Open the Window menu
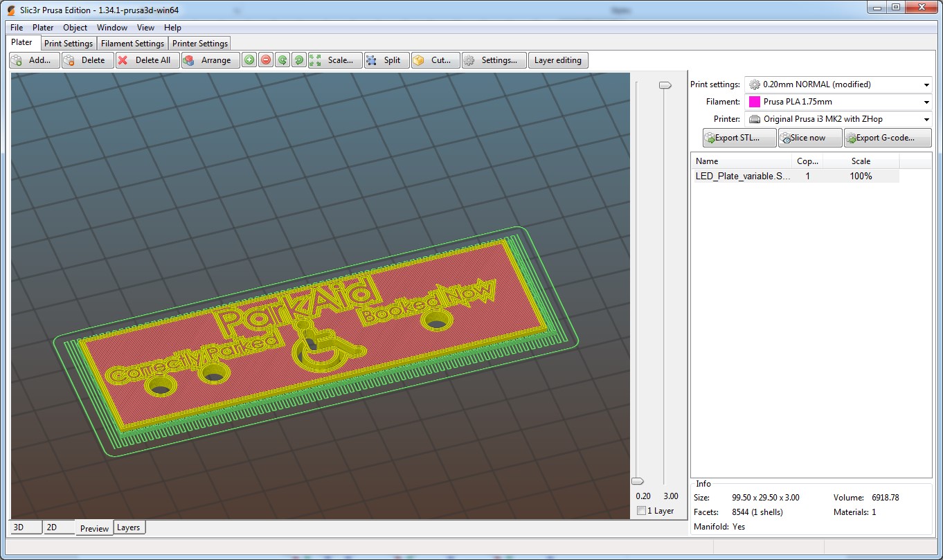Screen dimensions: 943x560 pyautogui.click(x=112, y=28)
